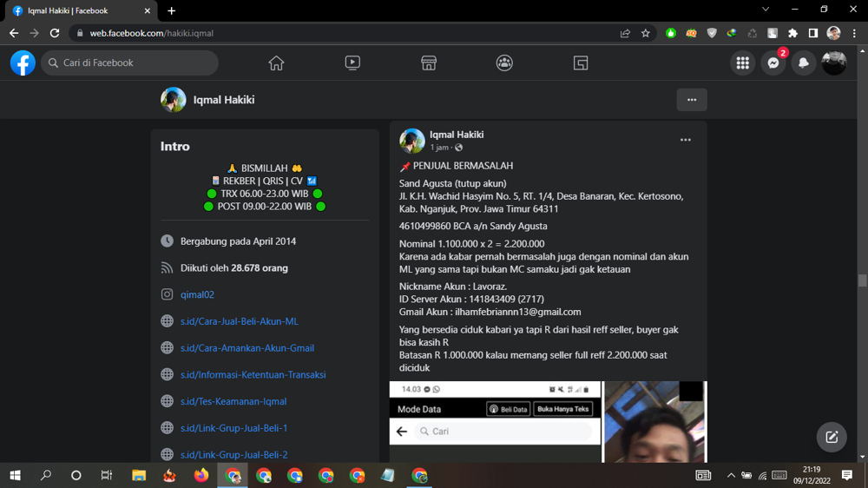Viewport: 868px width, 488px height.
Task: Click the shield extension icon
Action: coord(712,33)
